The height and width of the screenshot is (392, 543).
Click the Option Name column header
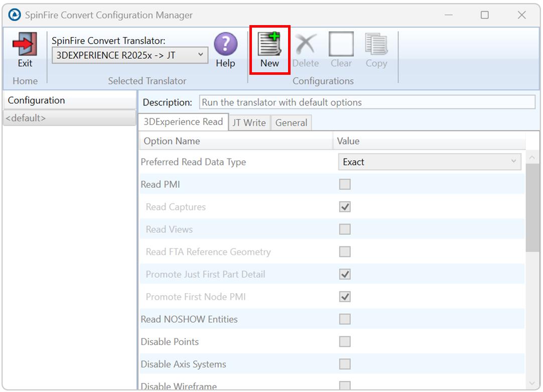point(236,141)
